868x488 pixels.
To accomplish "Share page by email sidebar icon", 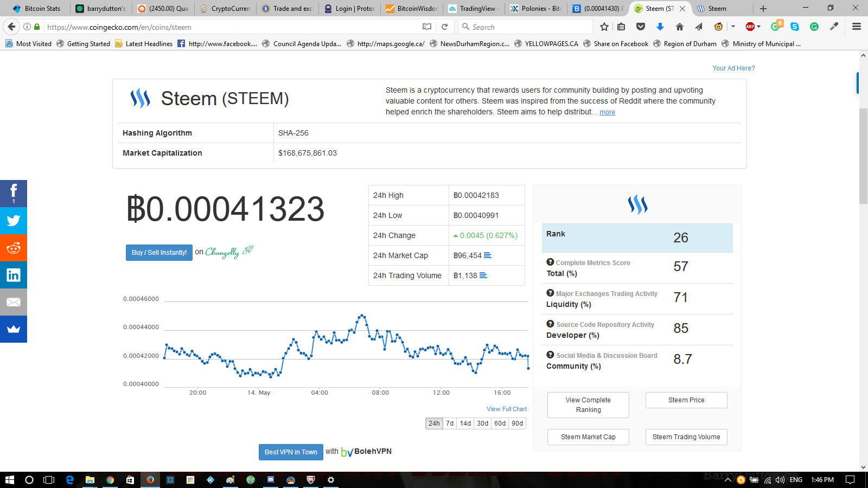I will 14,302.
